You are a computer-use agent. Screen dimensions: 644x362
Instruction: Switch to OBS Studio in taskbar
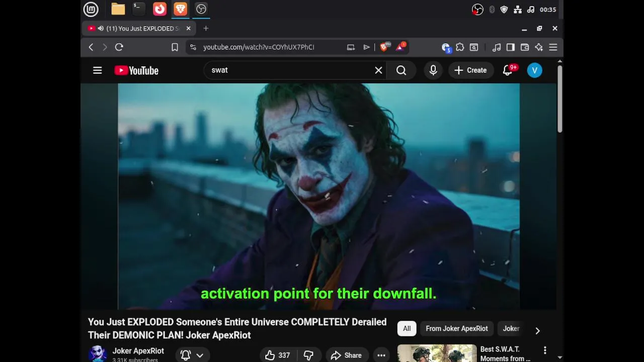click(x=201, y=9)
